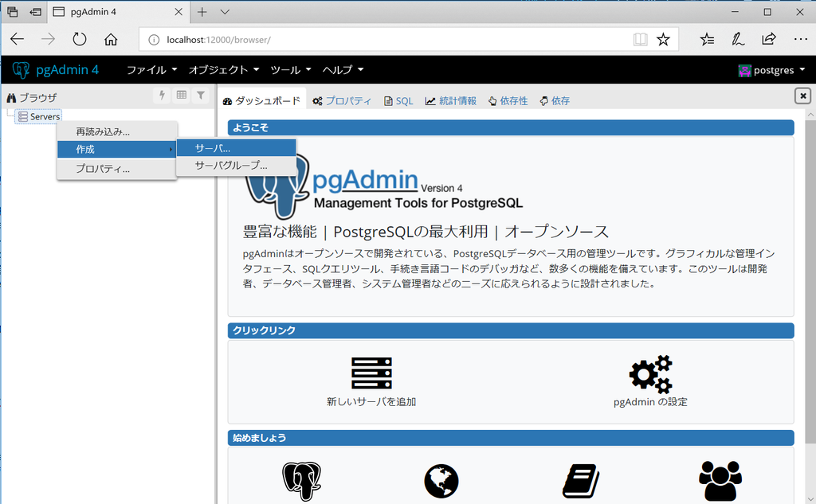Open the ヘルプ dropdown menu
The width and height of the screenshot is (816, 504).
click(339, 70)
